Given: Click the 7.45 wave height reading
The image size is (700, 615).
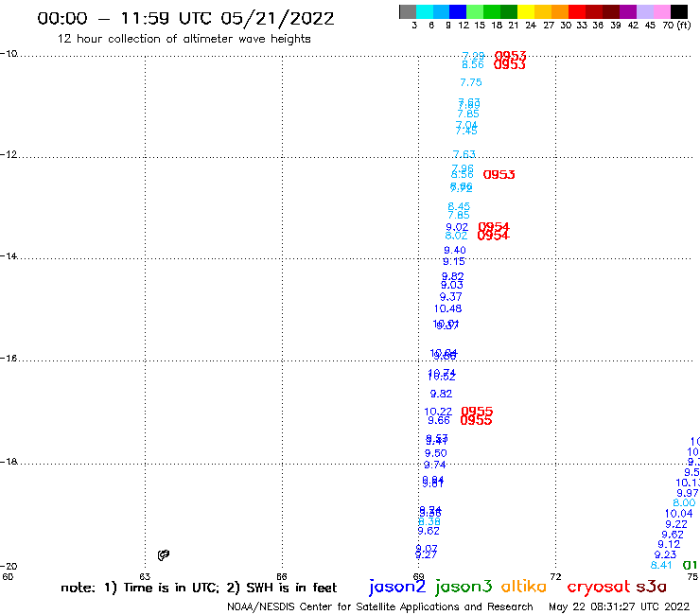Looking at the screenshot, I should [x=466, y=131].
